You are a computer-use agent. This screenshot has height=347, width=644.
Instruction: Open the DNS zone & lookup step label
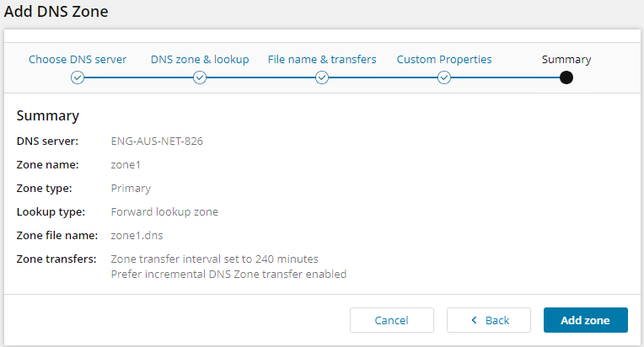point(200,60)
